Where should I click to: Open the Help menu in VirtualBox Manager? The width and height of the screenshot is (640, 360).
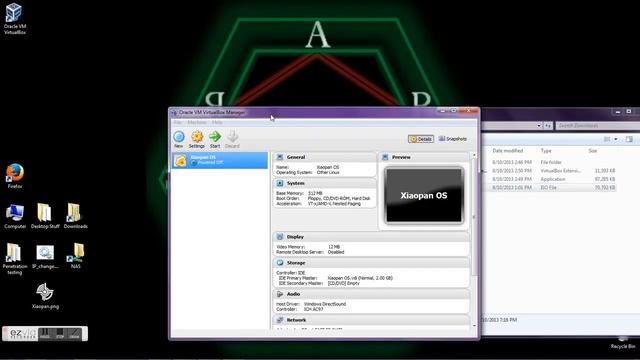coord(217,122)
